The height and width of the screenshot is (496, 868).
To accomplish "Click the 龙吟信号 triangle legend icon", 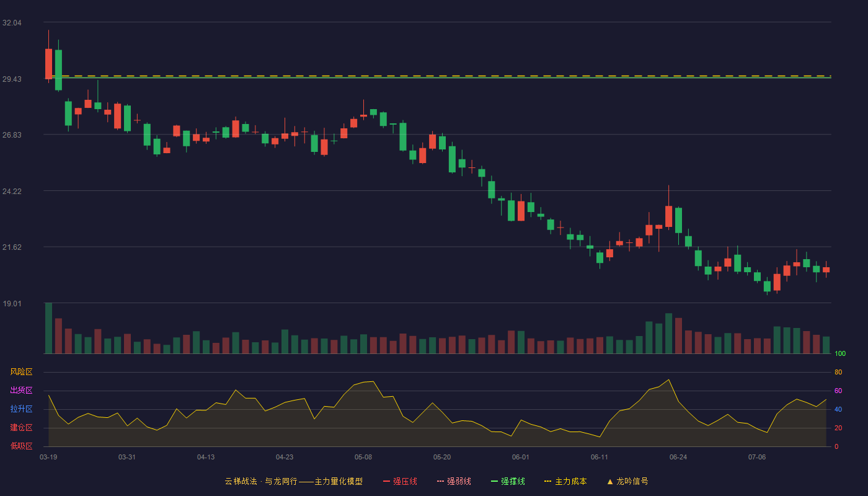I will [610, 481].
